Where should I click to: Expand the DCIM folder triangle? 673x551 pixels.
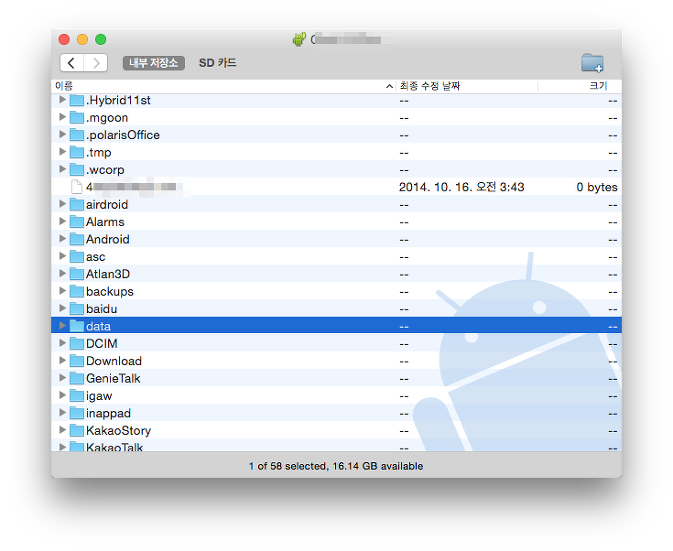(62, 343)
